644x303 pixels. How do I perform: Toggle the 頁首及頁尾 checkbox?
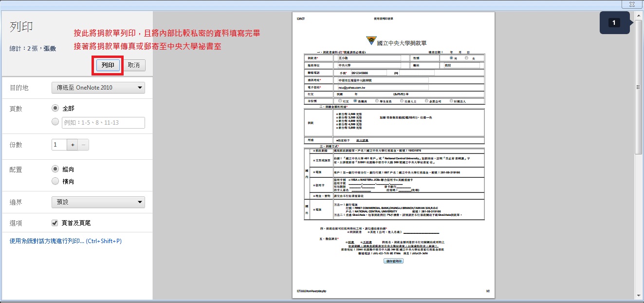(55, 223)
